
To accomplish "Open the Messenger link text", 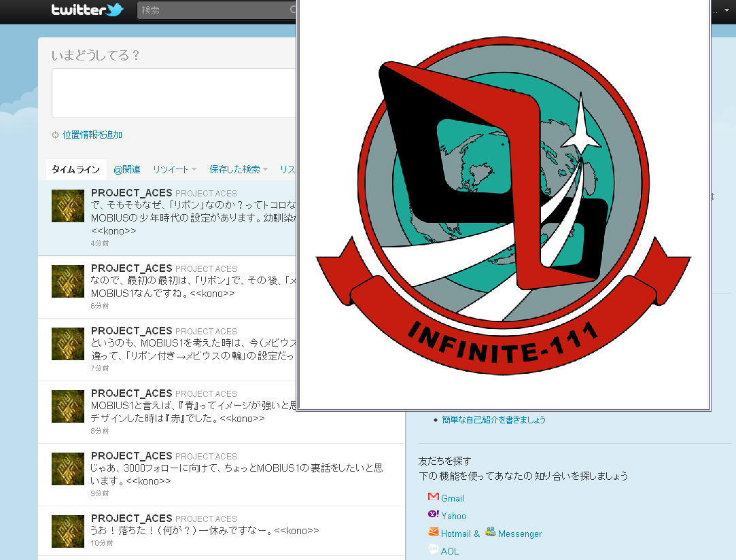I will coord(520,533).
